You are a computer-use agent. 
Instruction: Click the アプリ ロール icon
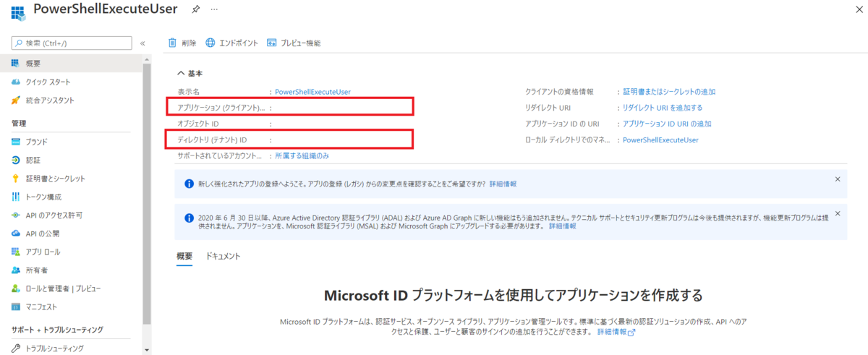16,252
